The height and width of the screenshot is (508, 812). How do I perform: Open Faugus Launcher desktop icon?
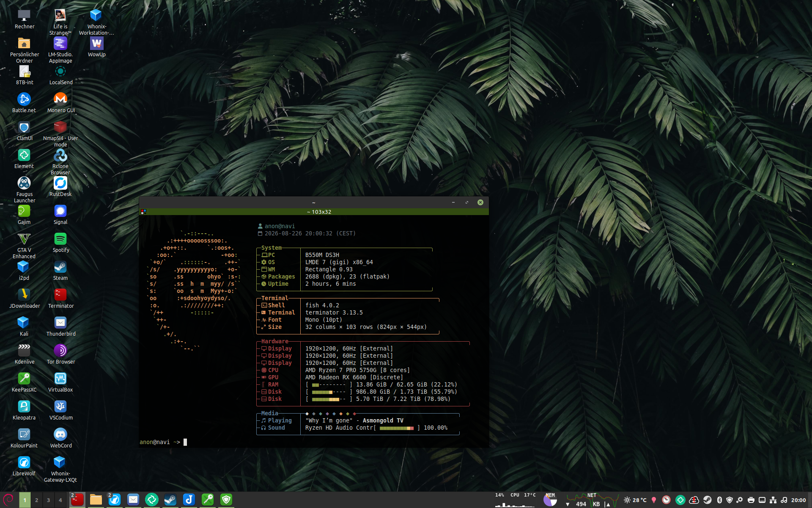24,190
